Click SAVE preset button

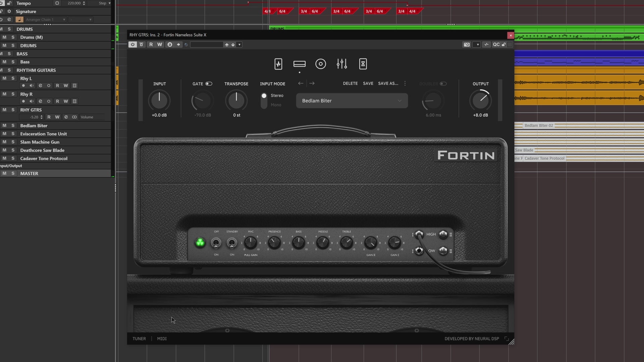point(368,83)
